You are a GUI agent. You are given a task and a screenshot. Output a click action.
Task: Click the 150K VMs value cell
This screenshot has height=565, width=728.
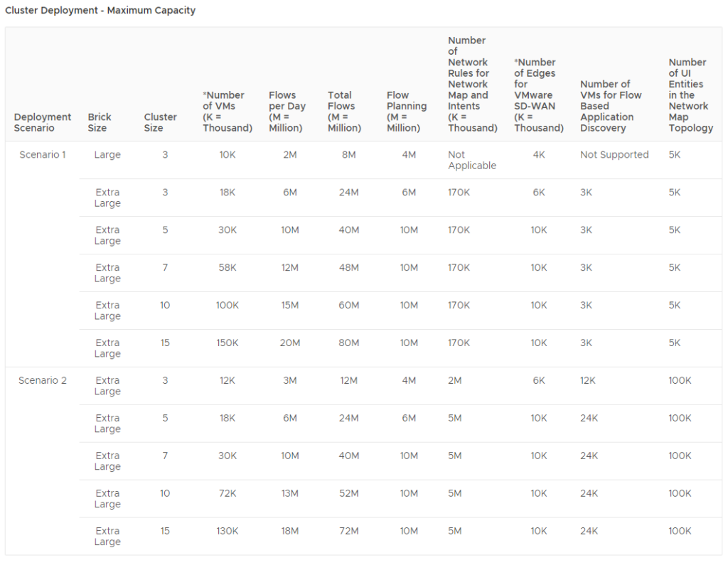click(x=227, y=343)
